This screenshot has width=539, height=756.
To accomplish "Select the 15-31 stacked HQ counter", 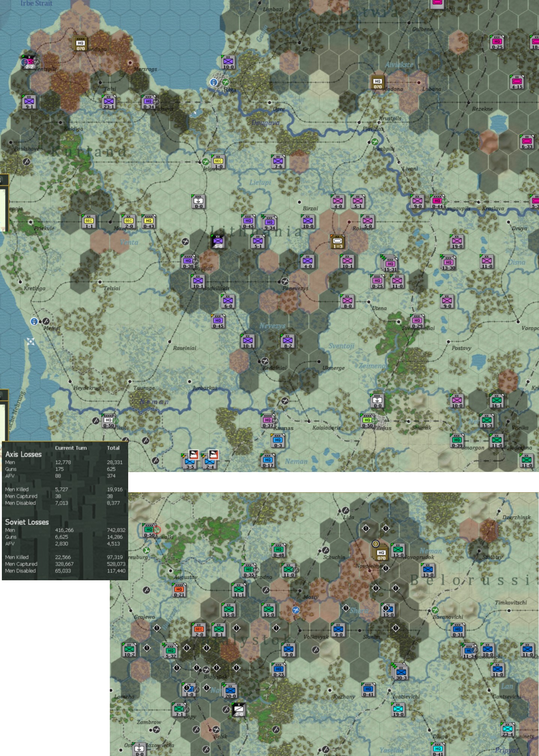I will click(x=389, y=264).
